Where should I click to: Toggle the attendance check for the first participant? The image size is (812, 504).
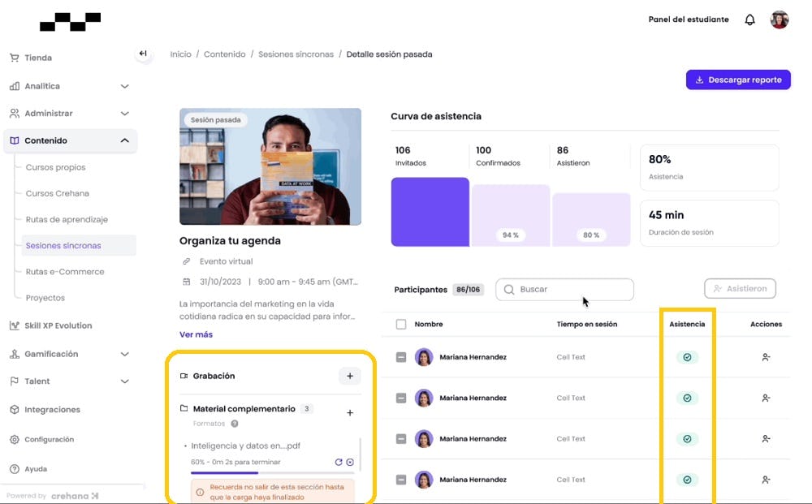[688, 357]
